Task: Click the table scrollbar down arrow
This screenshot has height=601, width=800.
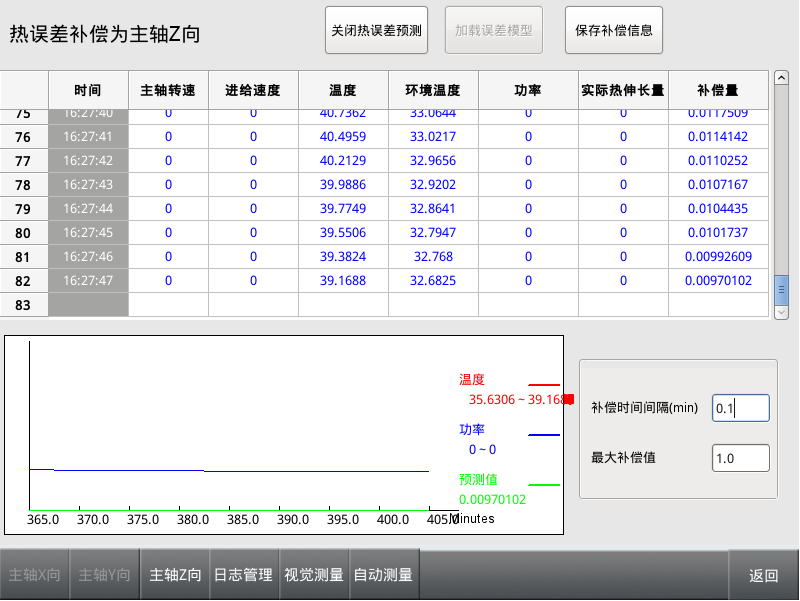Action: click(x=782, y=312)
